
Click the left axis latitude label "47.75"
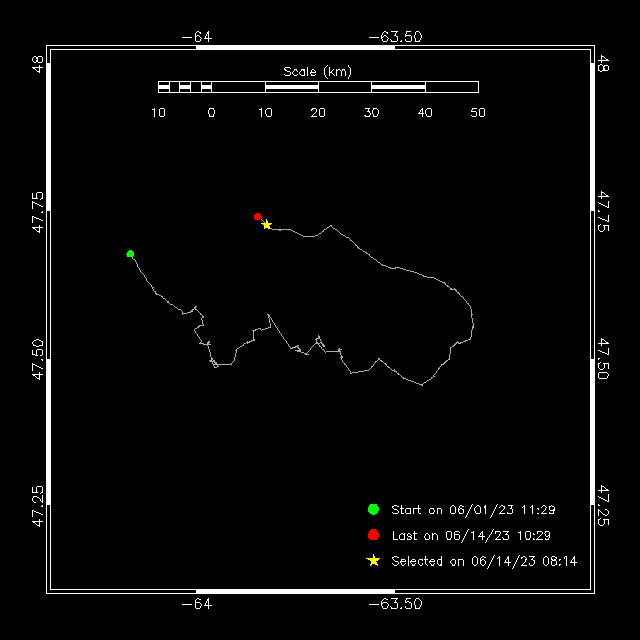coord(38,212)
